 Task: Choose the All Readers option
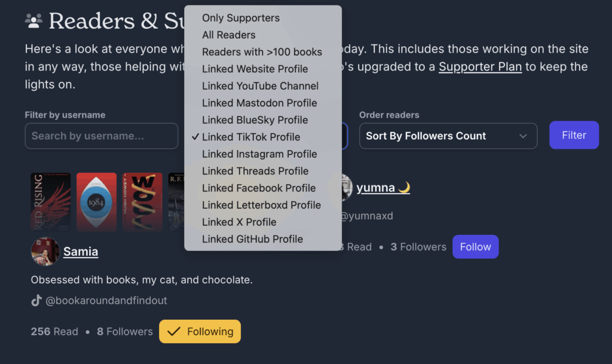[228, 35]
